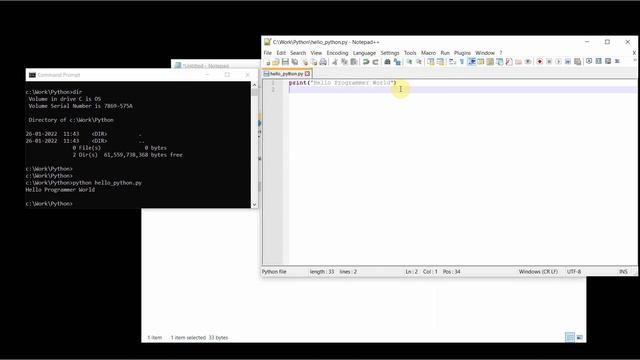This screenshot has height=360, width=640.
Task: Click the Windows (CR LF) status field
Action: (538, 272)
